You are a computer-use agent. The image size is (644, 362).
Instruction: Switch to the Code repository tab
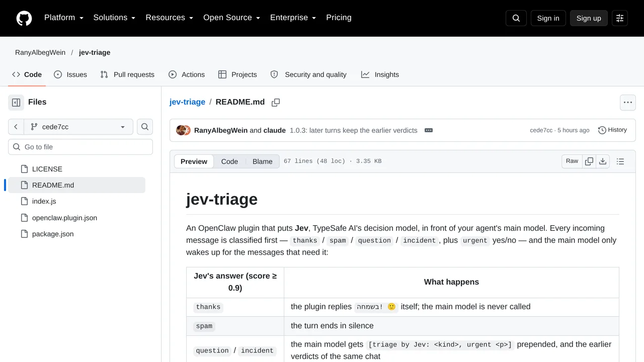coord(27,74)
